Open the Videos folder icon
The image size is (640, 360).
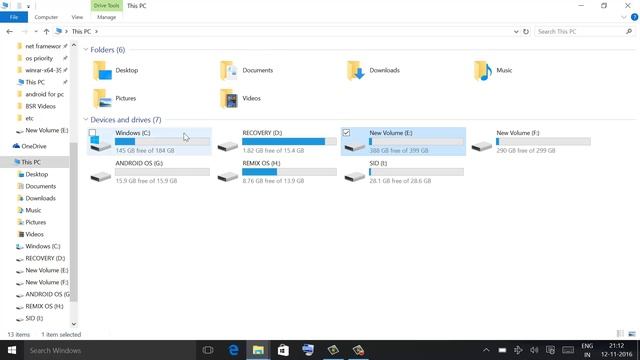pos(229,98)
